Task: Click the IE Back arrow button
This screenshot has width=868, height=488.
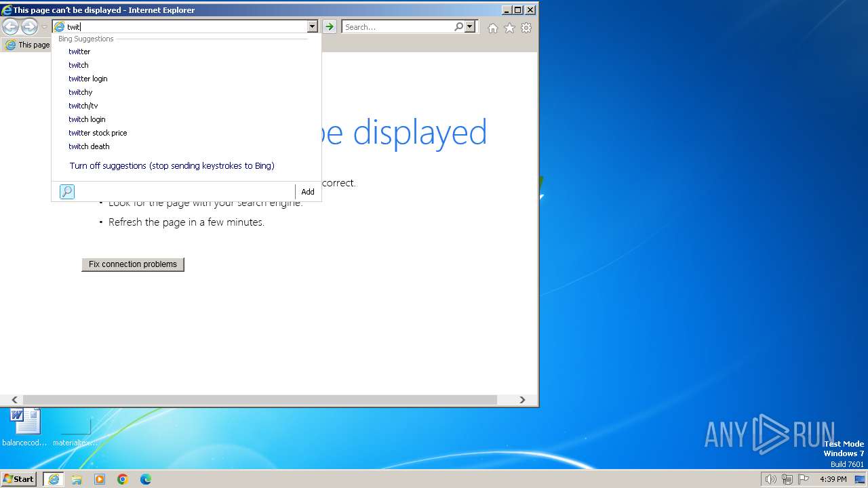Action: click(x=10, y=27)
